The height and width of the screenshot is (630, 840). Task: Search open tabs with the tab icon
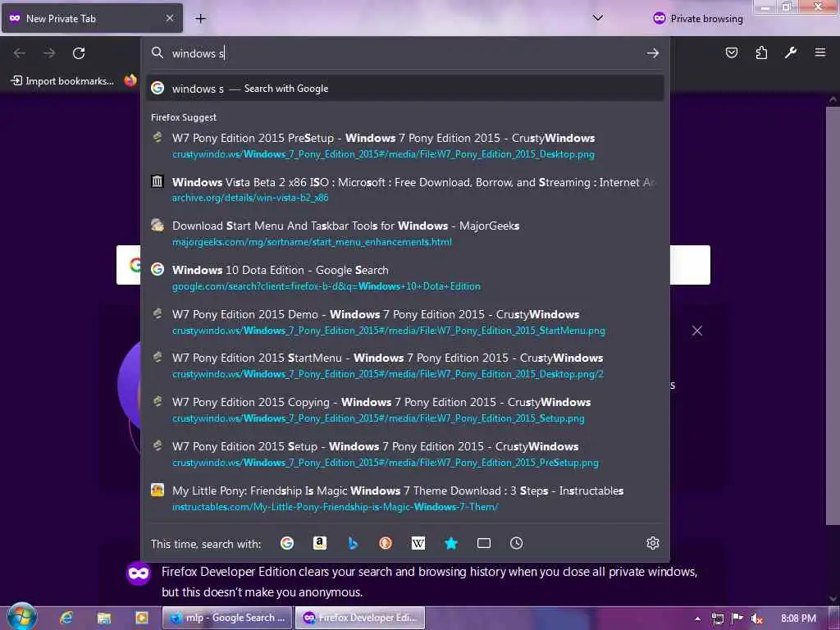[484, 543]
